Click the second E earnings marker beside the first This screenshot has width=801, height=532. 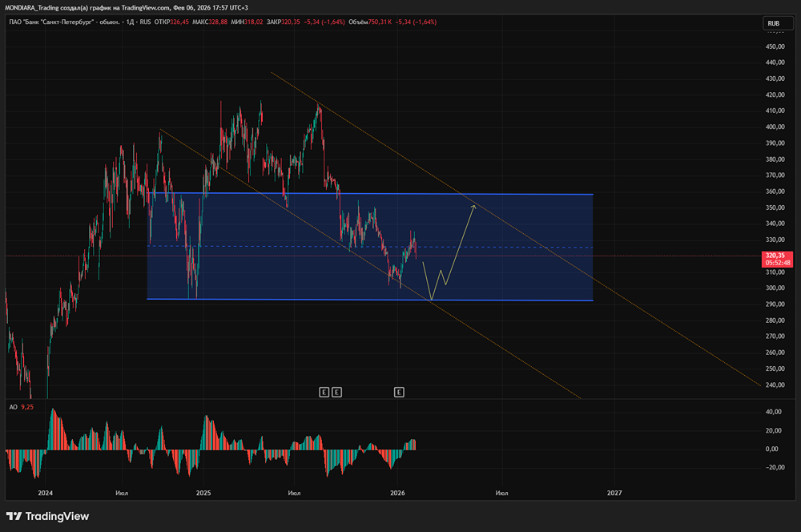click(x=336, y=392)
